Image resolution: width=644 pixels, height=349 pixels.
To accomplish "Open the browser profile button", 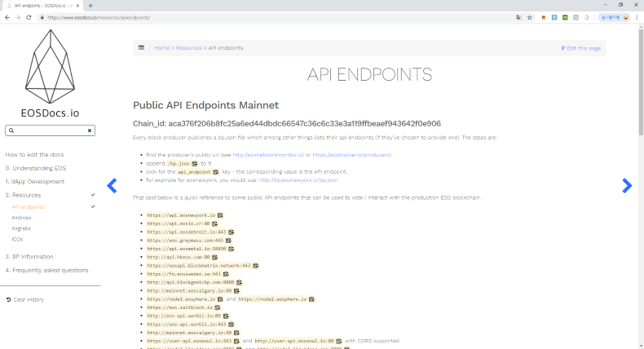I will (614, 17).
